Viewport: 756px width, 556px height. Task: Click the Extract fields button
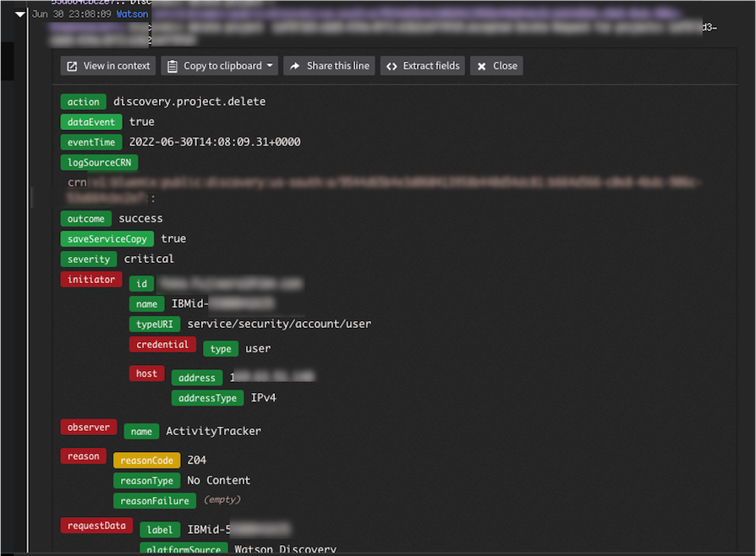(x=422, y=65)
